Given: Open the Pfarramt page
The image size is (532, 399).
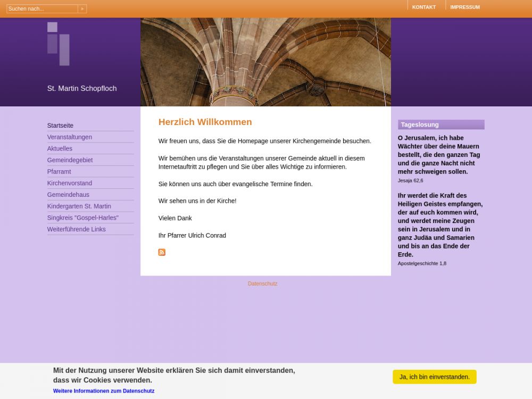Looking at the screenshot, I should click(59, 172).
